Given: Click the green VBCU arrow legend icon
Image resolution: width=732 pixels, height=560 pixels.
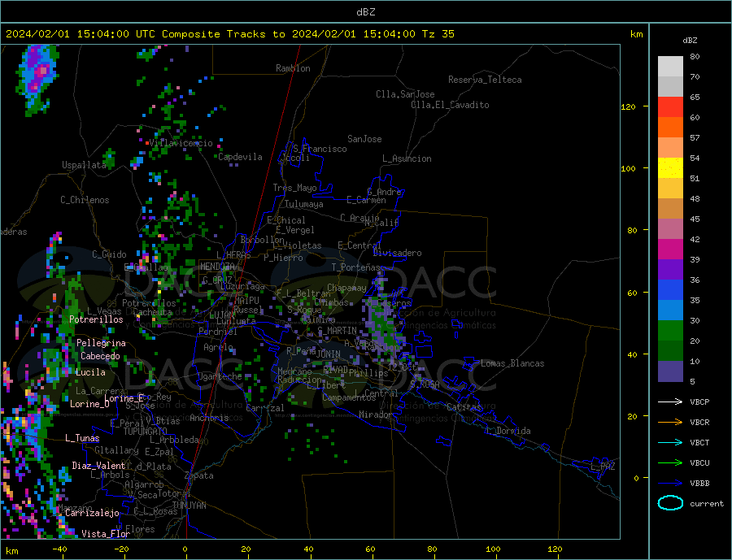Looking at the screenshot, I should click(670, 463).
